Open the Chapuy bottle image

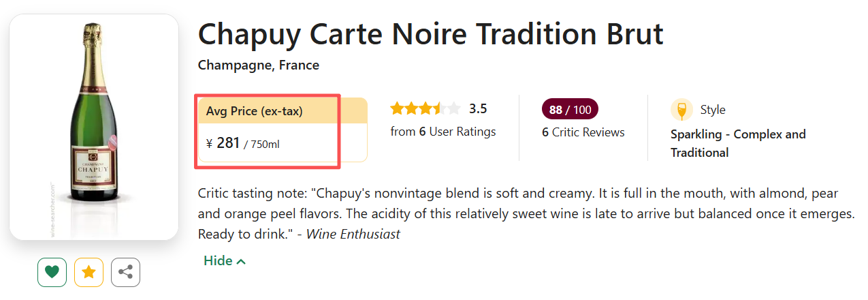pyautogui.click(x=94, y=126)
